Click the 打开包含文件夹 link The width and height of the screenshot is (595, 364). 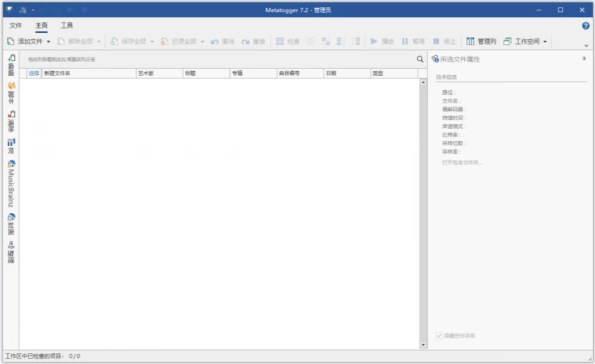tap(462, 162)
